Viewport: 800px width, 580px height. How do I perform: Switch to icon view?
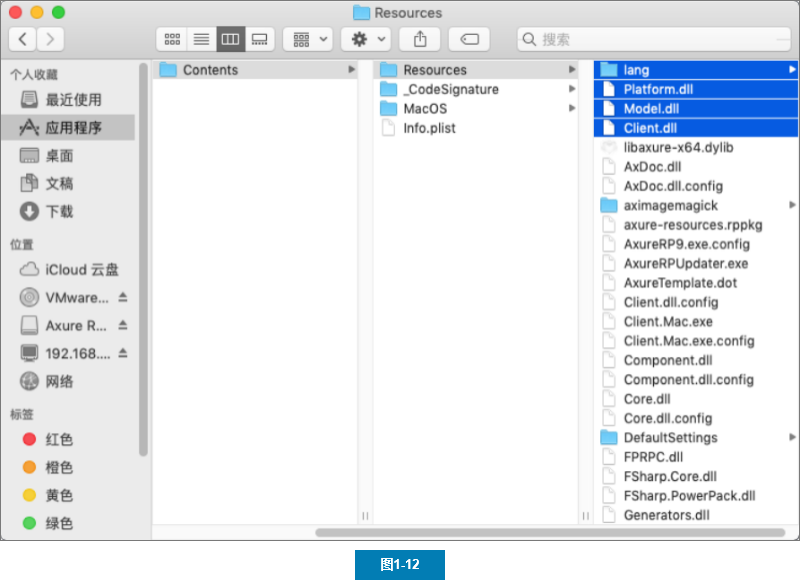click(x=172, y=39)
